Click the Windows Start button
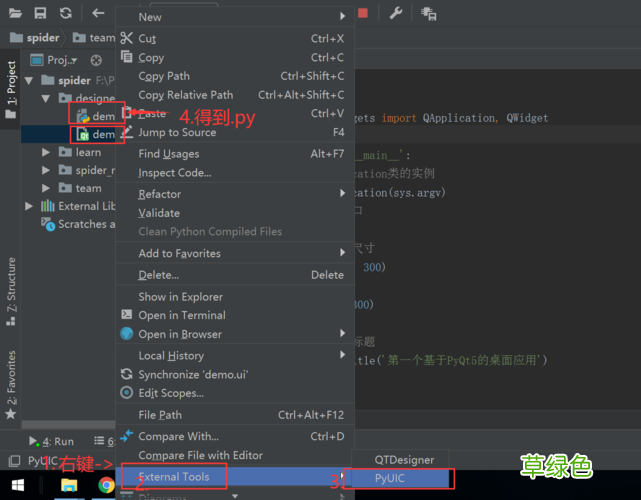Screen dimensions: 641x500 point(17,486)
